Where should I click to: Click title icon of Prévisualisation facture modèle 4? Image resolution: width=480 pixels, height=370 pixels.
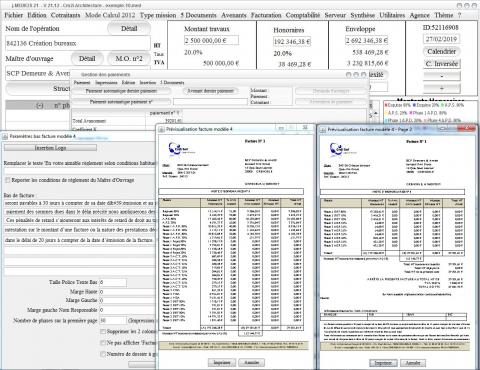[161, 129]
